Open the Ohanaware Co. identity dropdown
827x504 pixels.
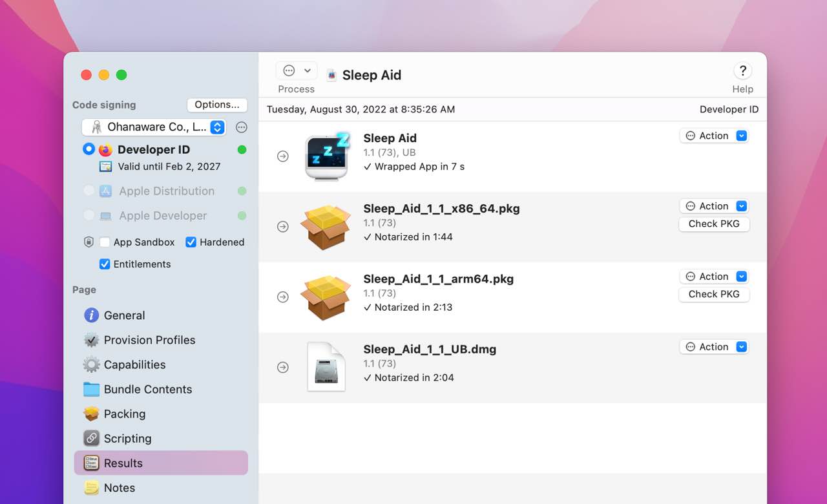coord(154,127)
